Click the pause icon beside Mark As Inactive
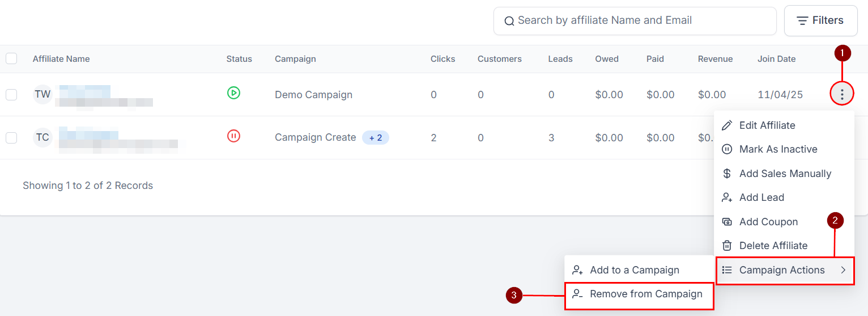This screenshot has width=868, height=316. point(727,149)
